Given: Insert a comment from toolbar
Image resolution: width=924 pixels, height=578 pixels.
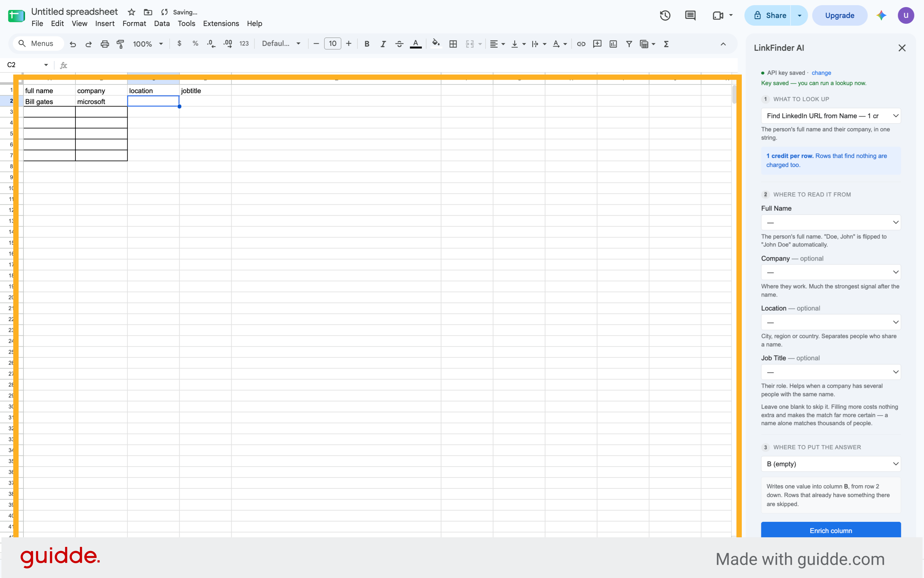Looking at the screenshot, I should pyautogui.click(x=597, y=44).
